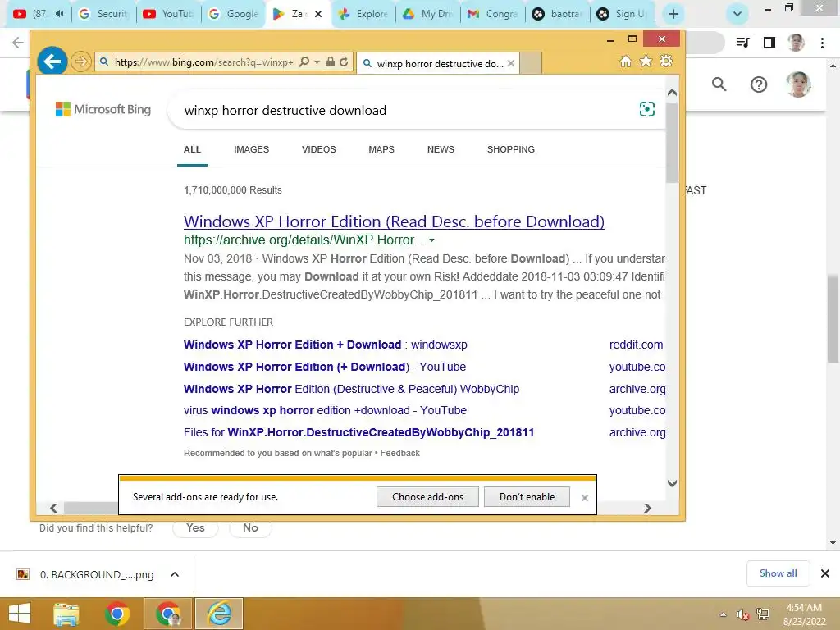Open the Windows Start button
840x630 pixels.
tap(20, 614)
